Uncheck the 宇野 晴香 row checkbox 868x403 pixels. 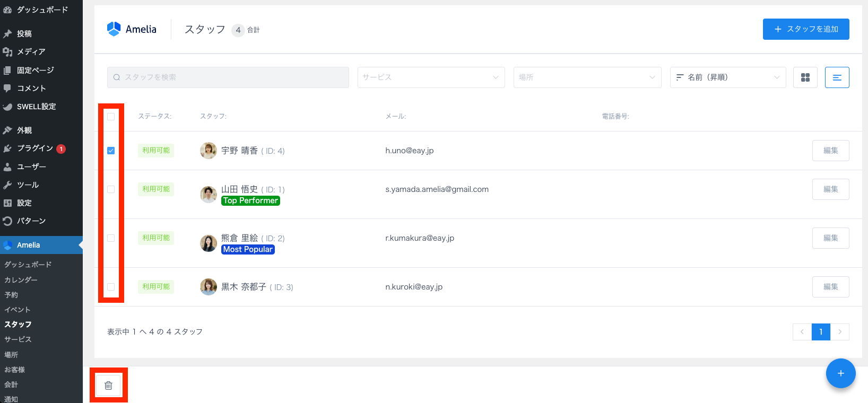point(111,151)
